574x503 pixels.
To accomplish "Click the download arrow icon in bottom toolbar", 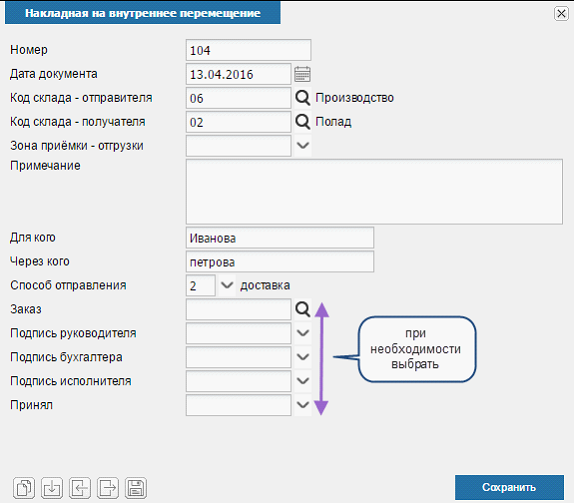I will pyautogui.click(x=52, y=488).
